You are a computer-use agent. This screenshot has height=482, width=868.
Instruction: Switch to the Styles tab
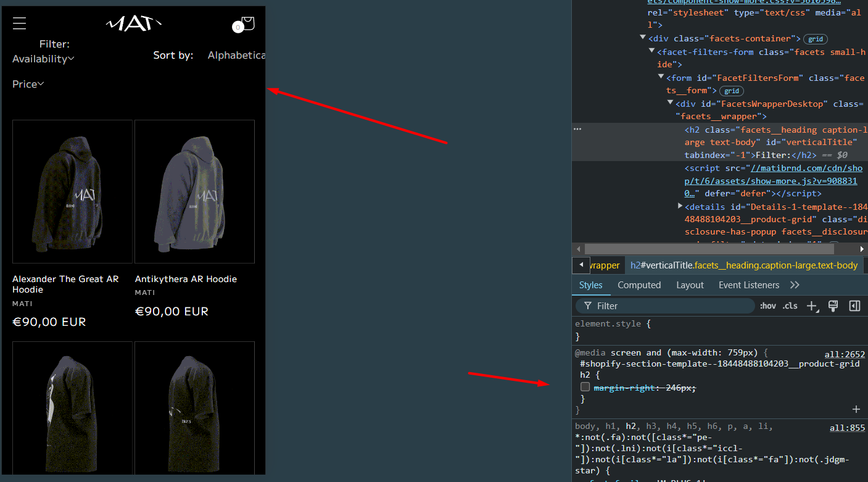590,285
